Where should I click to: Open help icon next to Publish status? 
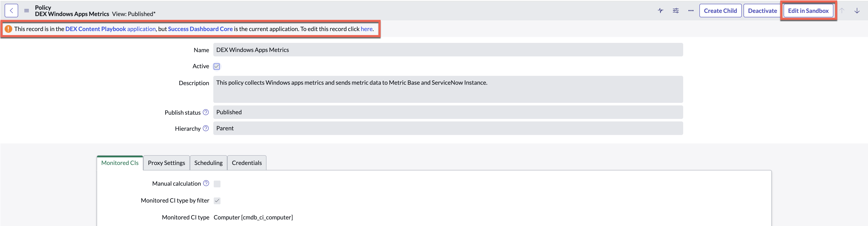click(206, 112)
